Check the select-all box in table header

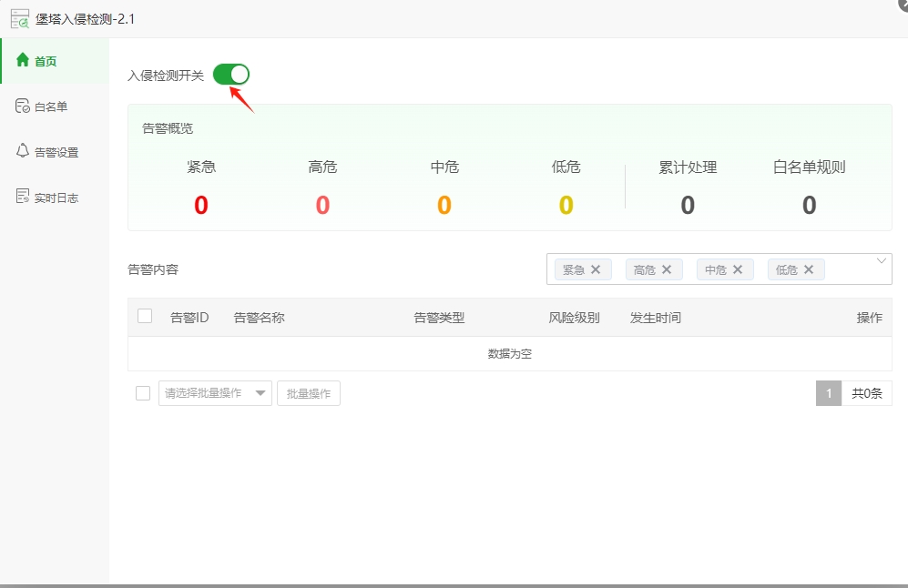point(145,316)
